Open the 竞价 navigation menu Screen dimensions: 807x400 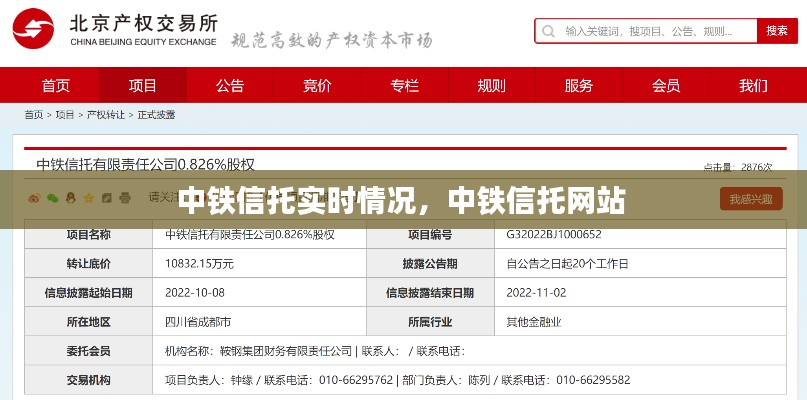[317, 85]
